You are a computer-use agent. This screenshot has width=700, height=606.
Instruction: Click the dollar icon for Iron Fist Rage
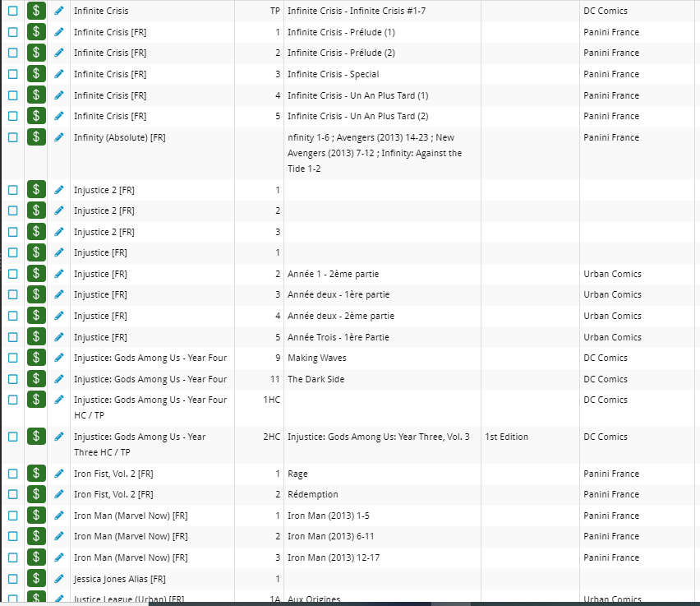point(36,474)
